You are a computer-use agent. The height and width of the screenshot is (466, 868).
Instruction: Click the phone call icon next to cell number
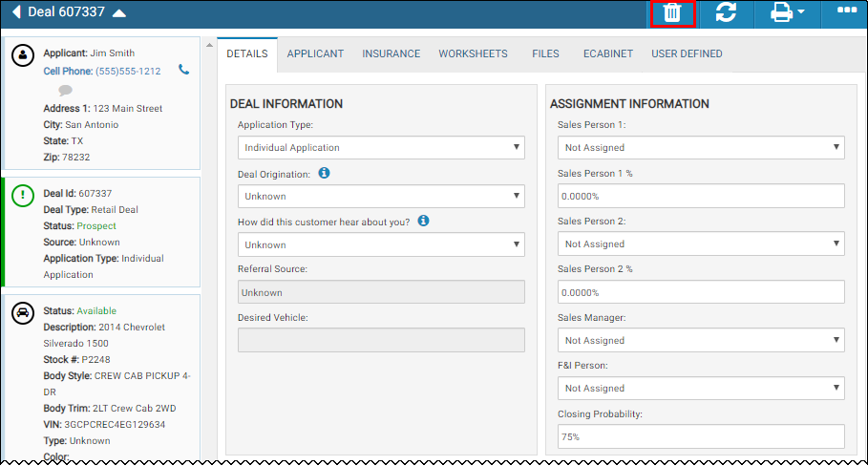pos(183,70)
